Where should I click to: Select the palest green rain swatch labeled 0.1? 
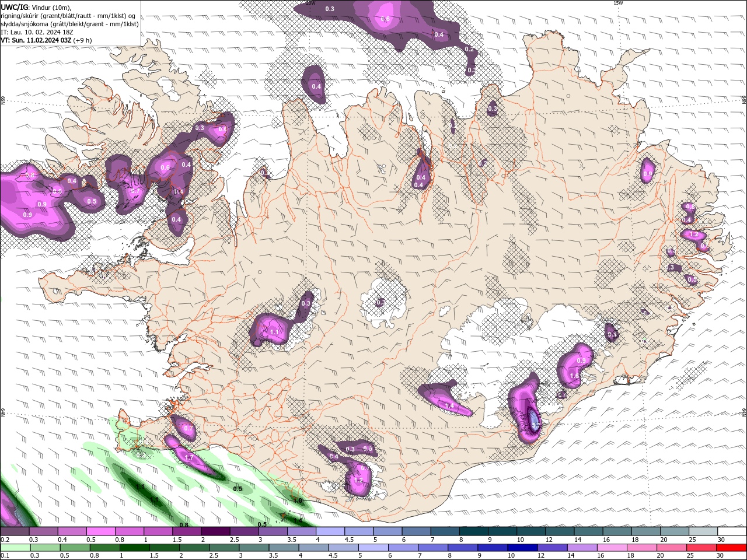click(x=15, y=548)
